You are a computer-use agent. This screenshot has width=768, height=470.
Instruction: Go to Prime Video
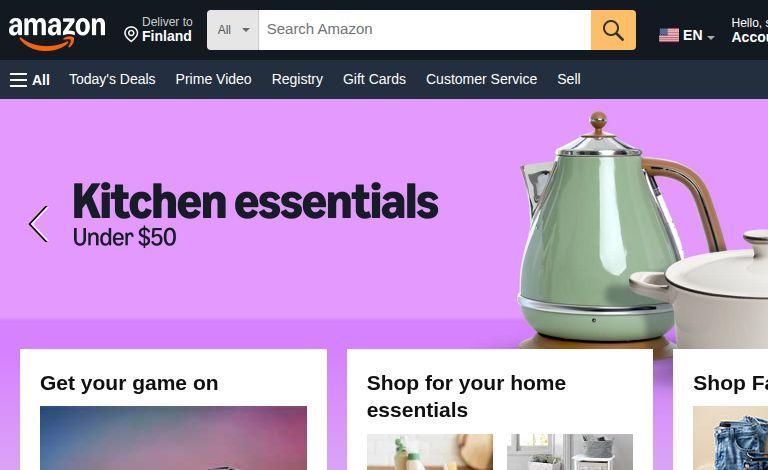214,79
